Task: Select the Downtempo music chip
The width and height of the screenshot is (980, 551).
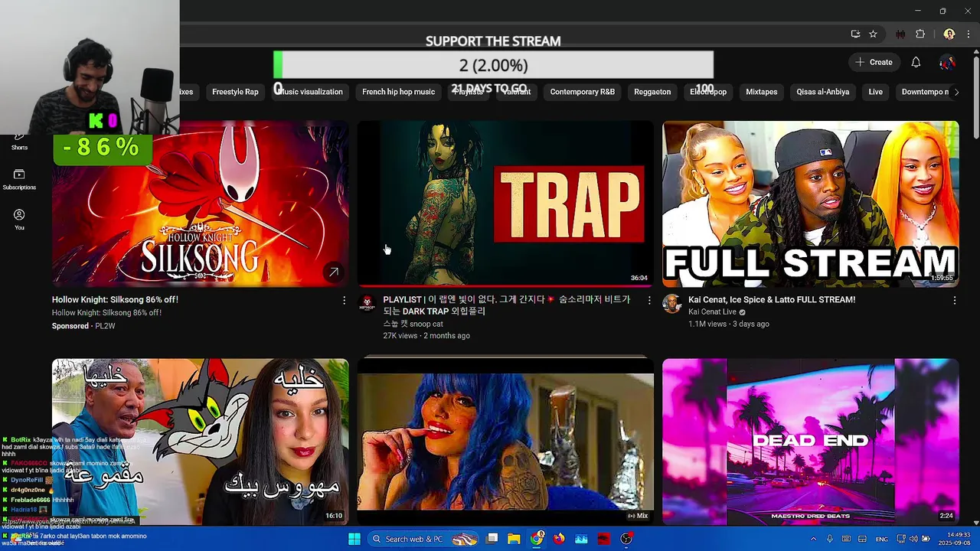Action: pyautogui.click(x=925, y=92)
